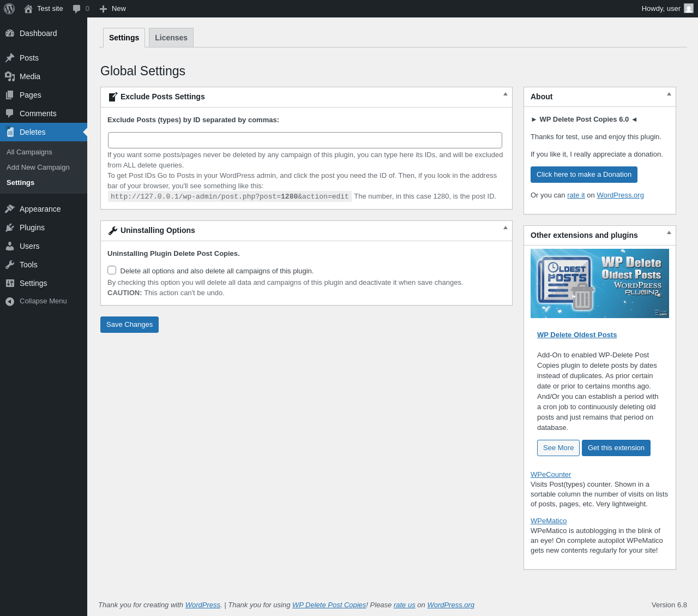This screenshot has height=616, width=698.
Task: Switch to the Licenses tab
Action: point(171,38)
